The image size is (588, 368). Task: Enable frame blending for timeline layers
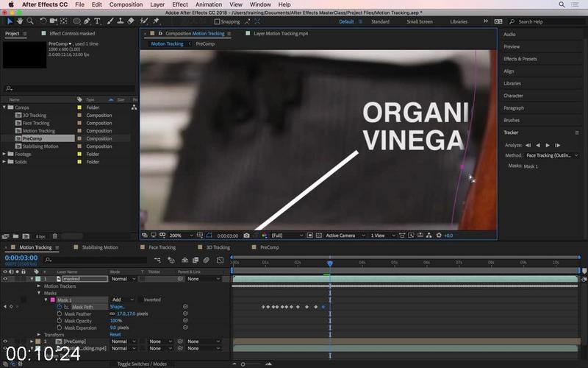pos(196,260)
